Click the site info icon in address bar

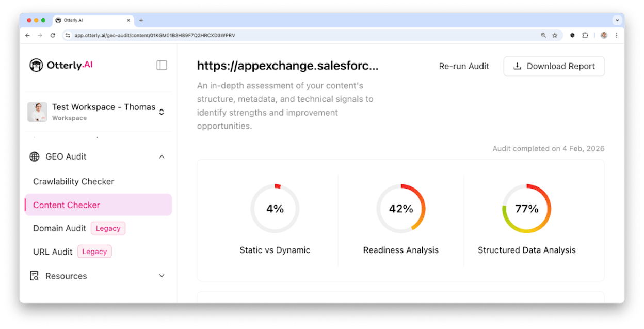pyautogui.click(x=68, y=35)
